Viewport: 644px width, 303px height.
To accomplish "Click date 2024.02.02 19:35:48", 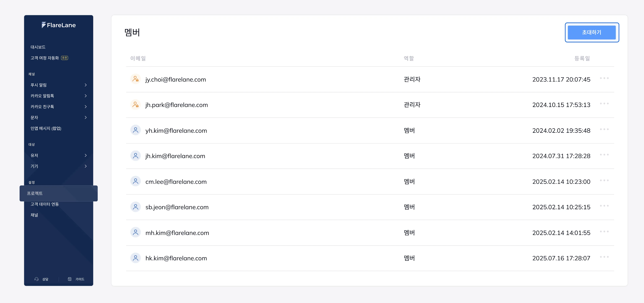I will coord(561,130).
